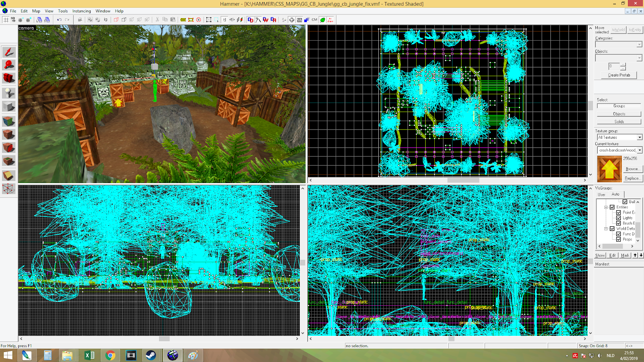Select the Groups selection mode button

619,106
